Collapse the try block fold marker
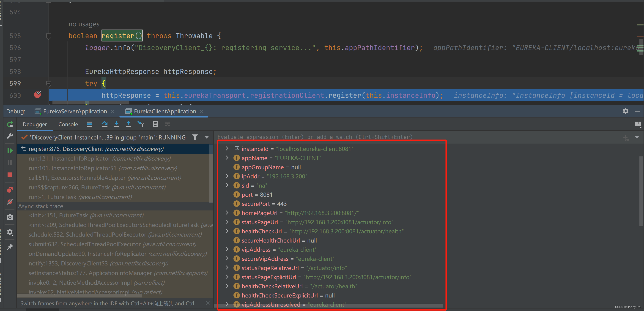The width and height of the screenshot is (644, 311). (49, 84)
